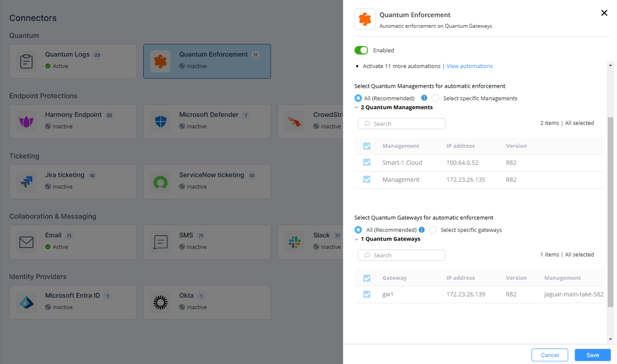
Task: Open the Microsoft Defender connector card
Action: pos(207,122)
